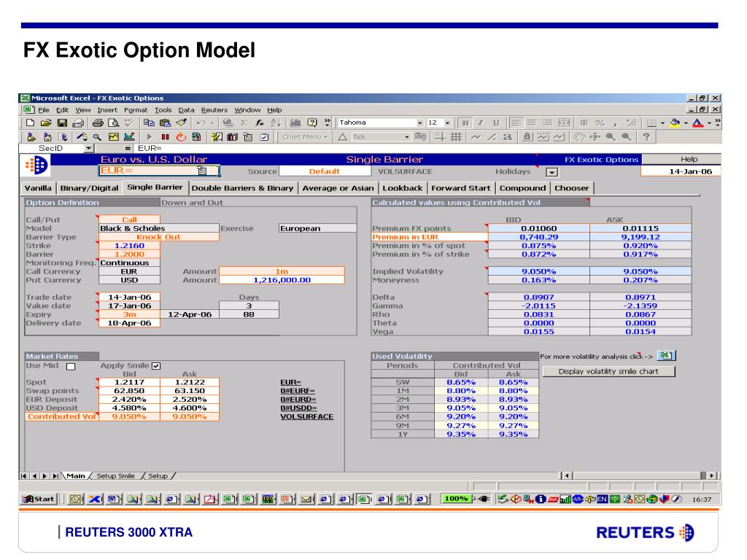Open the Chart Wizard icon
The width and height of the screenshot is (747, 560).
click(296, 122)
